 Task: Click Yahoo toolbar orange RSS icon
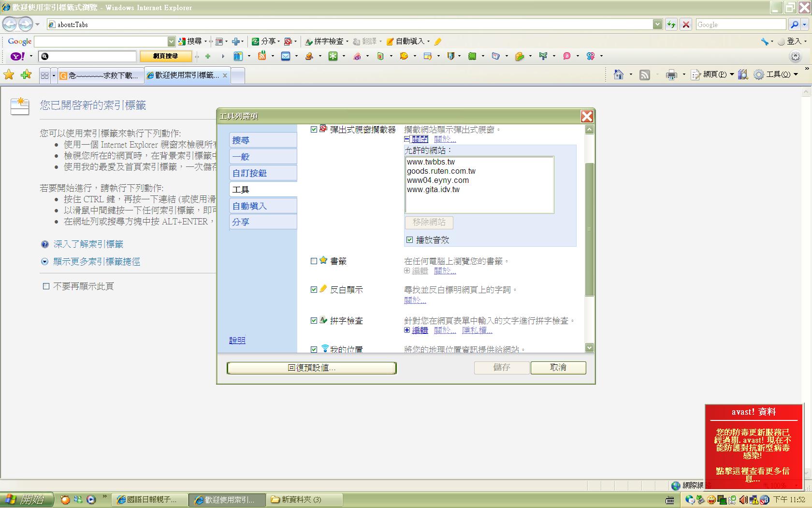262,56
